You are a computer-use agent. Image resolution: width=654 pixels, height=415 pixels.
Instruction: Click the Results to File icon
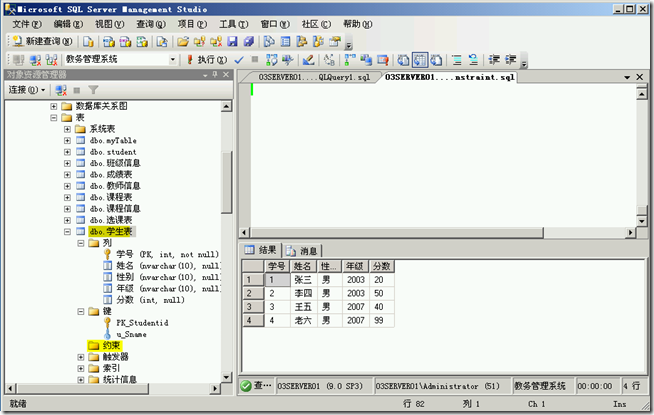(436, 60)
